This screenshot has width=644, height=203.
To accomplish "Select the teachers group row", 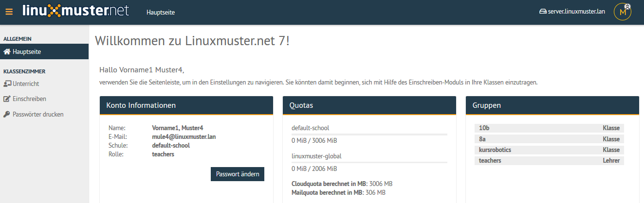I will click(549, 160).
